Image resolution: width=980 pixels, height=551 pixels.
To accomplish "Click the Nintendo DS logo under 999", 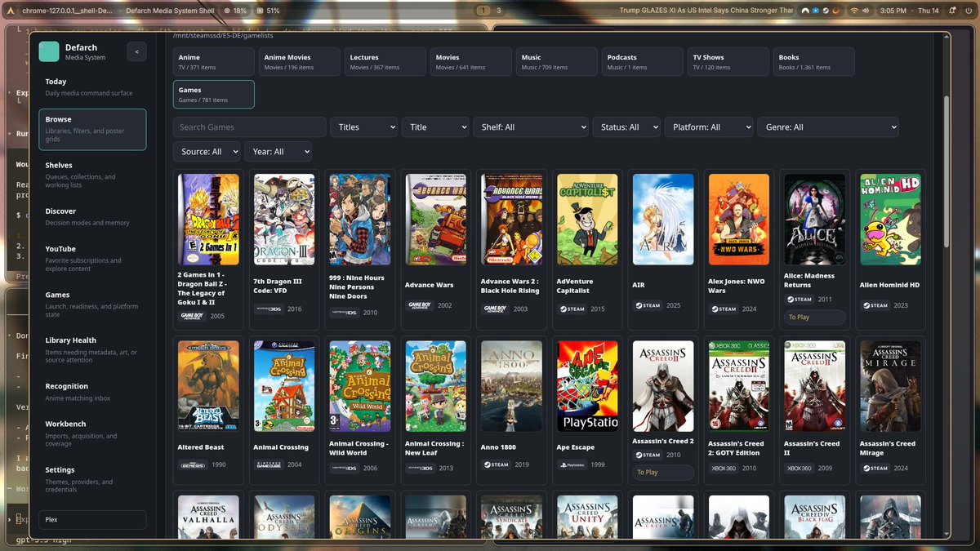I will pos(343,313).
